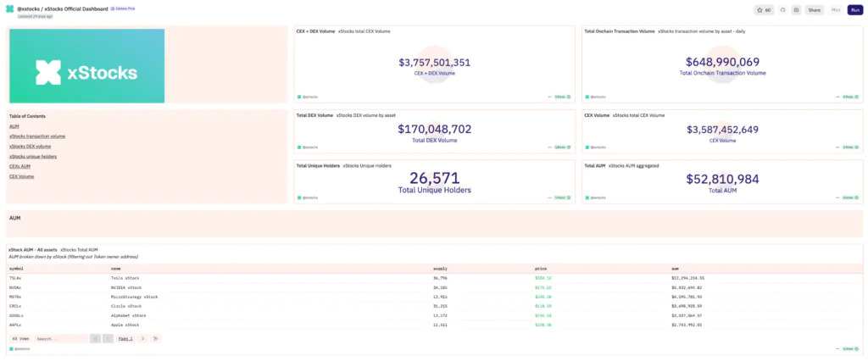Viewport: 868px width, 361px height.
Task: Click the xStocks banner image
Action: [86, 66]
